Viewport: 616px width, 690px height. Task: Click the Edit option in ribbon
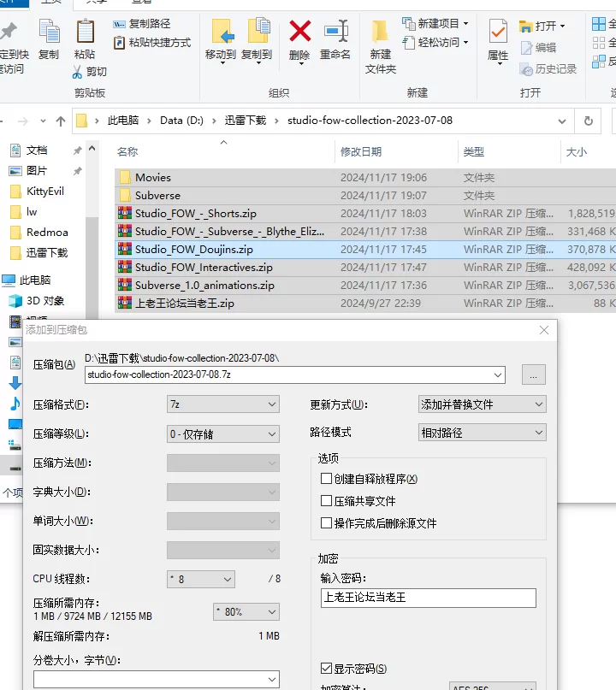pos(538,48)
